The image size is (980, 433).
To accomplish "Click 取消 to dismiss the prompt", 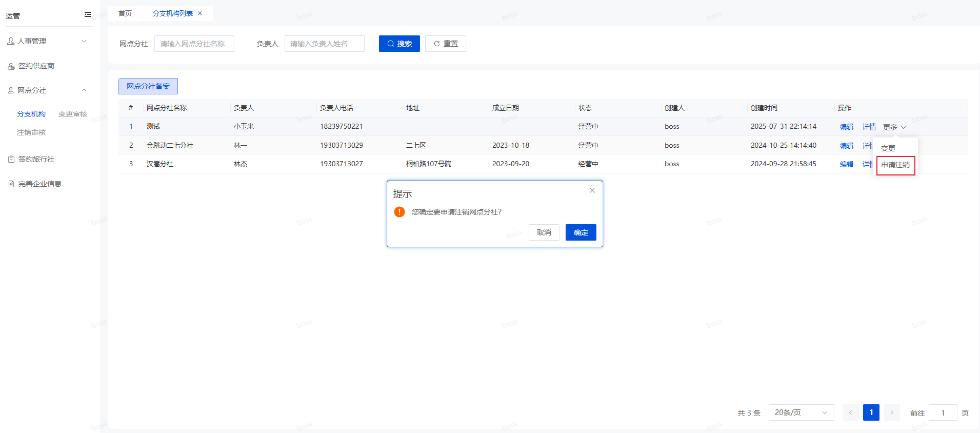I will [544, 232].
